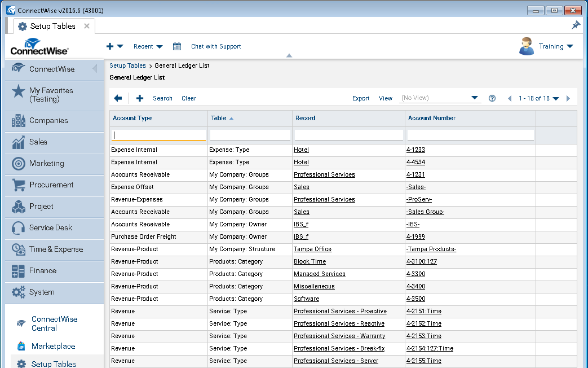The image size is (588, 368).
Task: Open ConnectWise module in sidebar
Action: pyautogui.click(x=52, y=69)
